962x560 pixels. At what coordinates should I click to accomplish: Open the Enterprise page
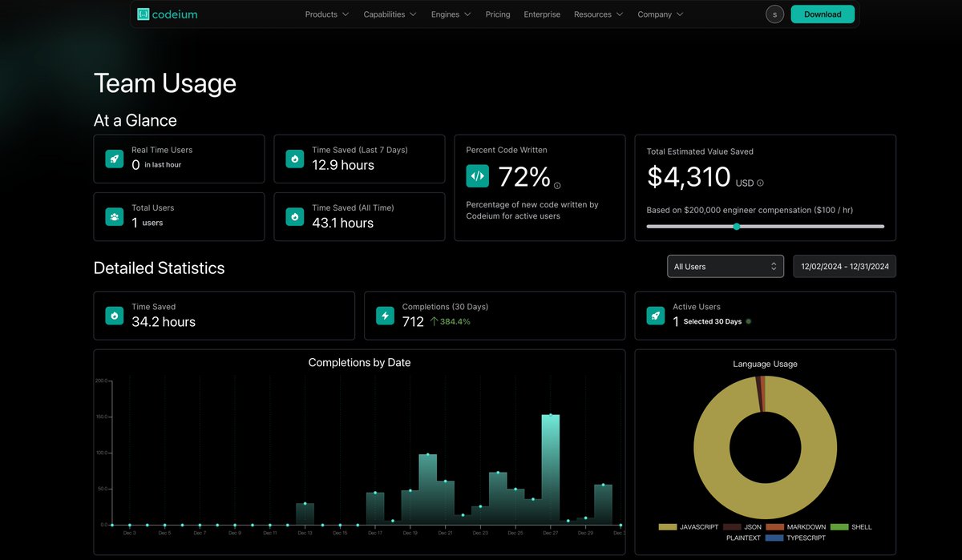542,14
